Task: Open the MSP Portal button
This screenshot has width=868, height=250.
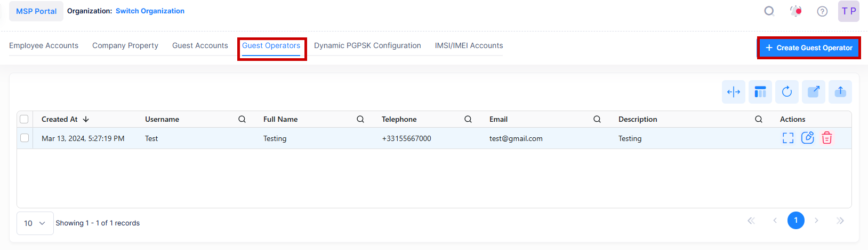Action: [x=36, y=11]
